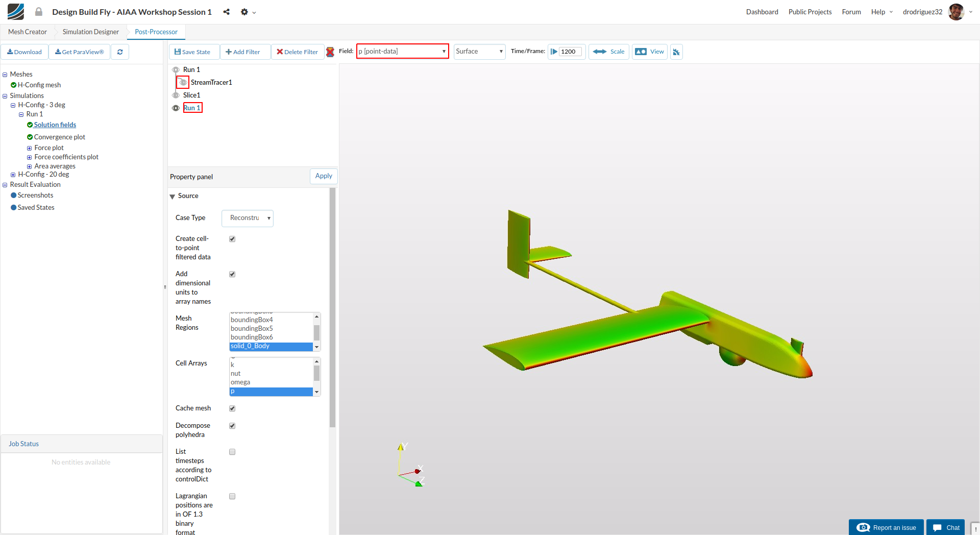Collapse the Source section
Screen dimensions: 980x535
coord(173,197)
